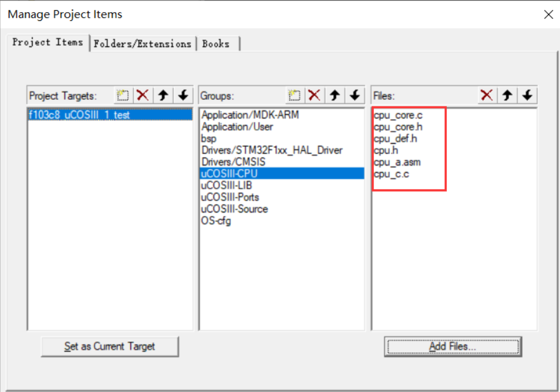Viewport: 560px width, 392px height.
Task: Move the project target up via its up arrow
Action: [x=163, y=95]
